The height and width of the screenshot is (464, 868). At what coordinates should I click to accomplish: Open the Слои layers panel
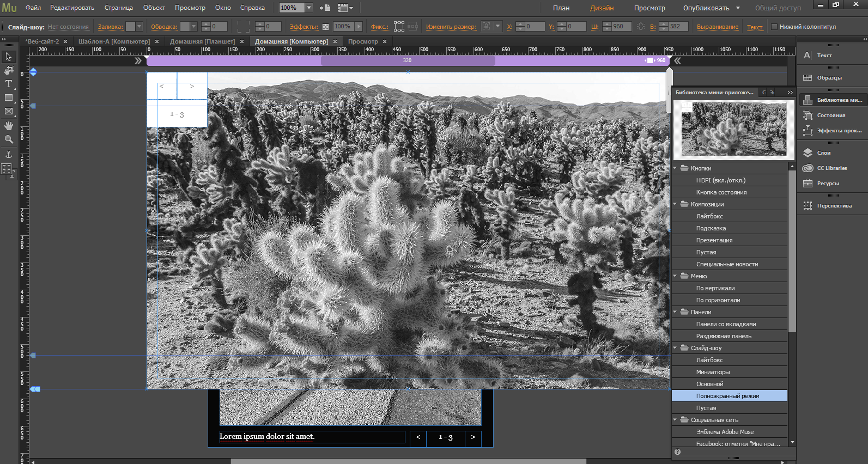[x=832, y=152]
